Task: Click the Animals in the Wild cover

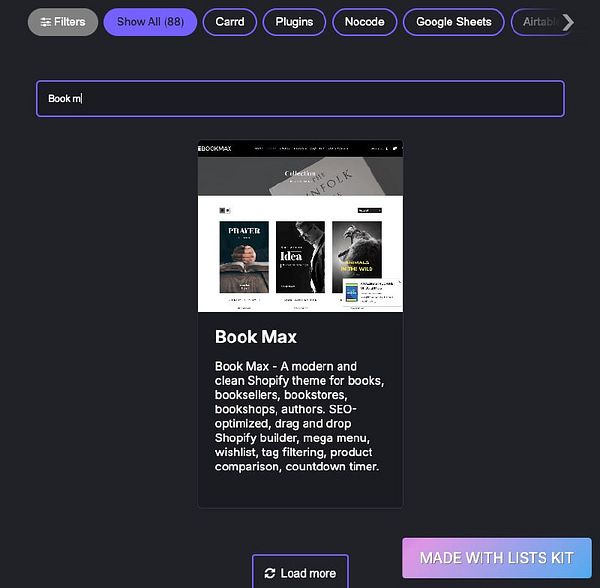Action: [357, 252]
